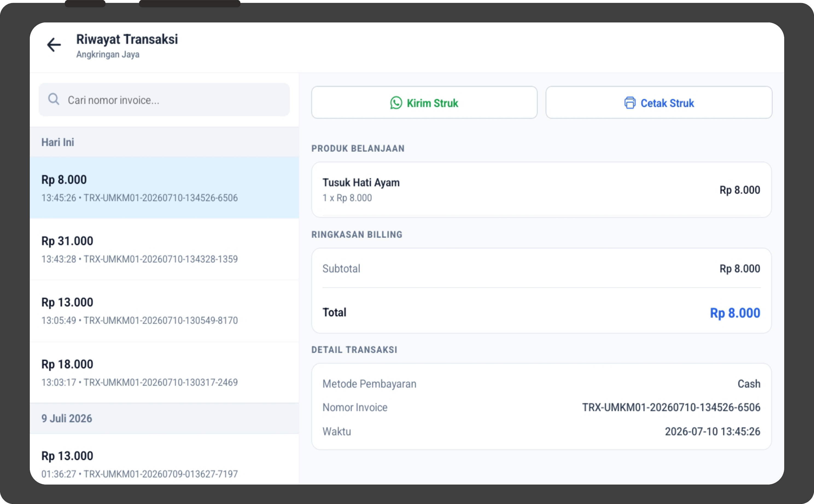Click the printer icon on Cetak Struk

point(630,103)
